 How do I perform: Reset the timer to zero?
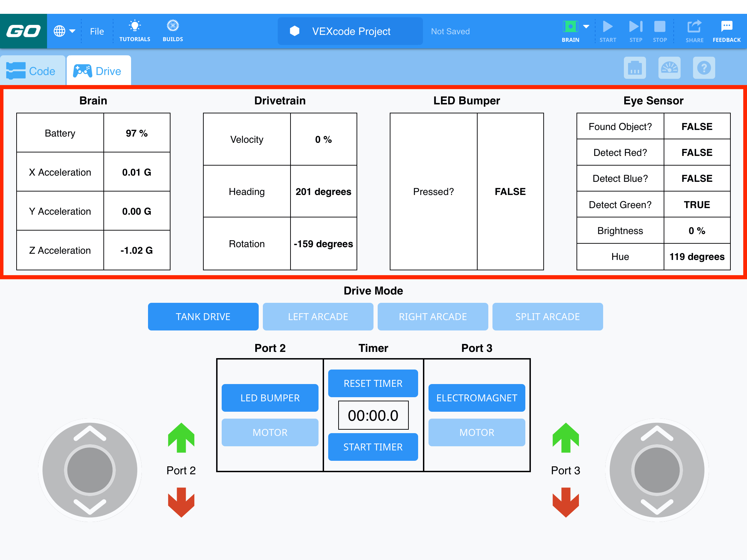coord(373,383)
